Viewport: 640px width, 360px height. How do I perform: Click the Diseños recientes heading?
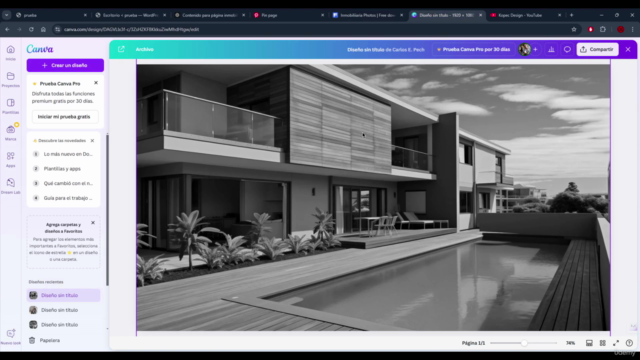(x=46, y=282)
